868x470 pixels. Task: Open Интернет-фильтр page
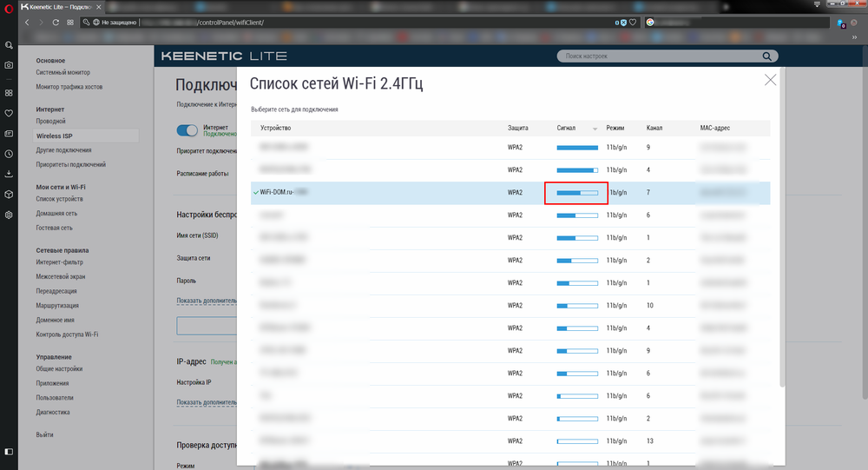pyautogui.click(x=60, y=262)
